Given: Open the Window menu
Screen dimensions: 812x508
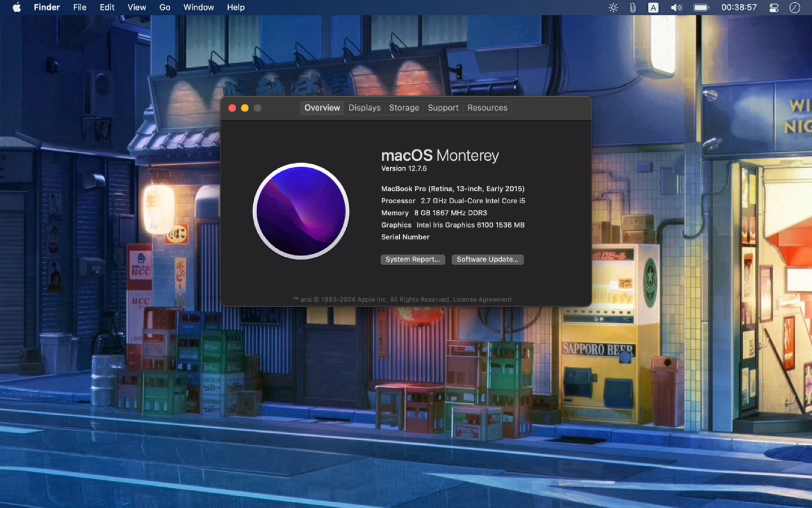Looking at the screenshot, I should [198, 7].
